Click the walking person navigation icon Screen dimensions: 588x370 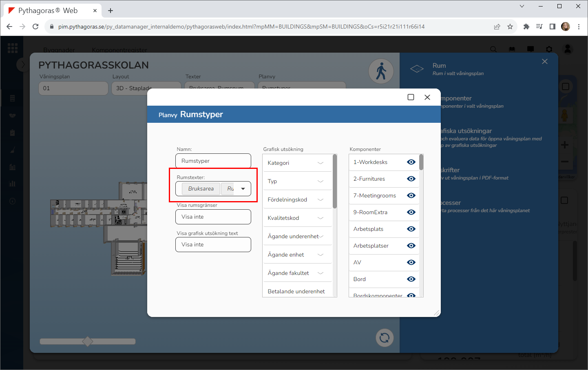pyautogui.click(x=381, y=71)
